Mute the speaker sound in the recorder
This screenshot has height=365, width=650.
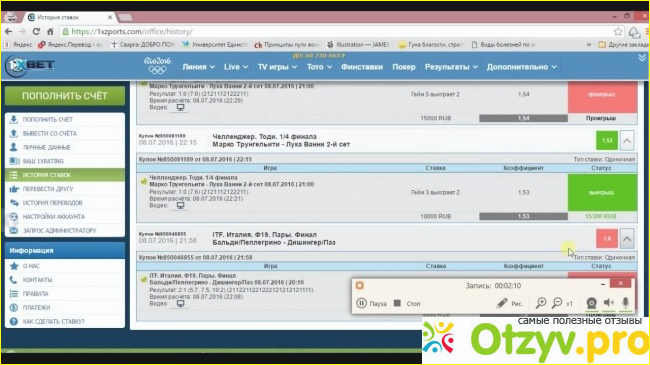click(609, 303)
